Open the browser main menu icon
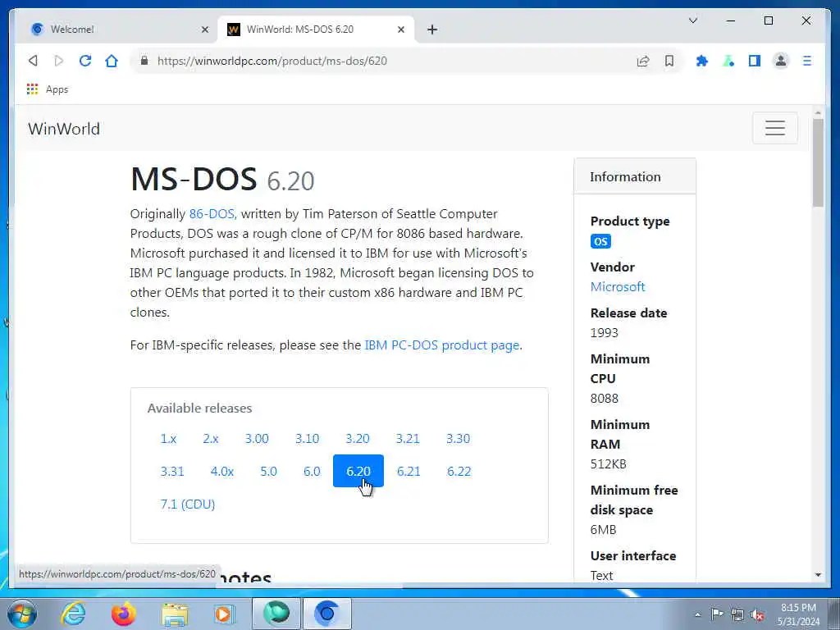 coord(807,61)
